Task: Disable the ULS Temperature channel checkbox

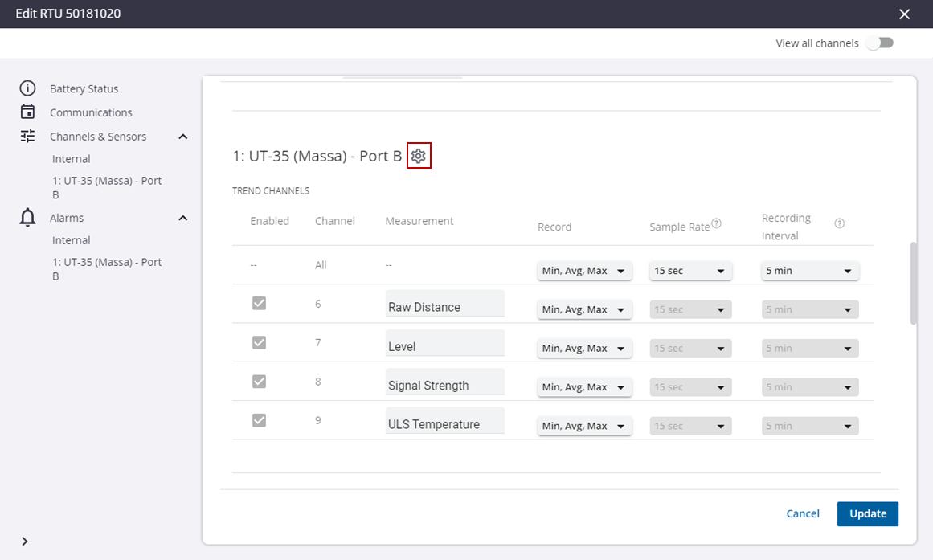Action: (259, 419)
